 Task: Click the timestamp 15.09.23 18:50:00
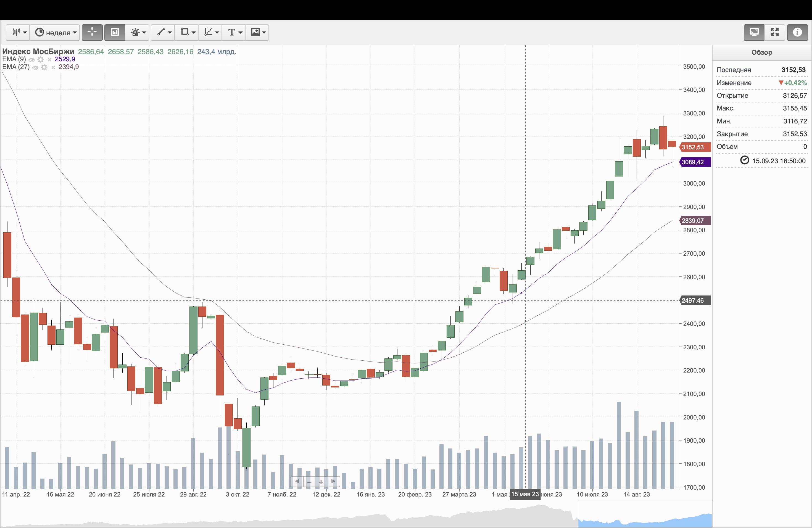(x=779, y=161)
